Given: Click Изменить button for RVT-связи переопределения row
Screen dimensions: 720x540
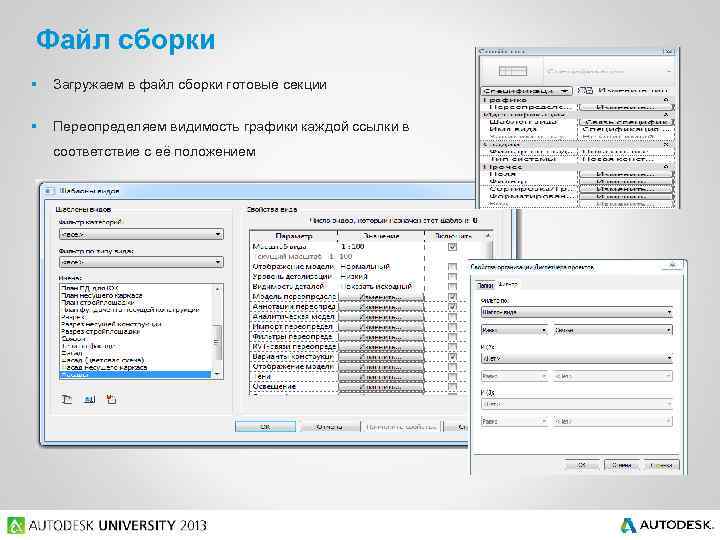Looking at the screenshot, I should tap(381, 347).
